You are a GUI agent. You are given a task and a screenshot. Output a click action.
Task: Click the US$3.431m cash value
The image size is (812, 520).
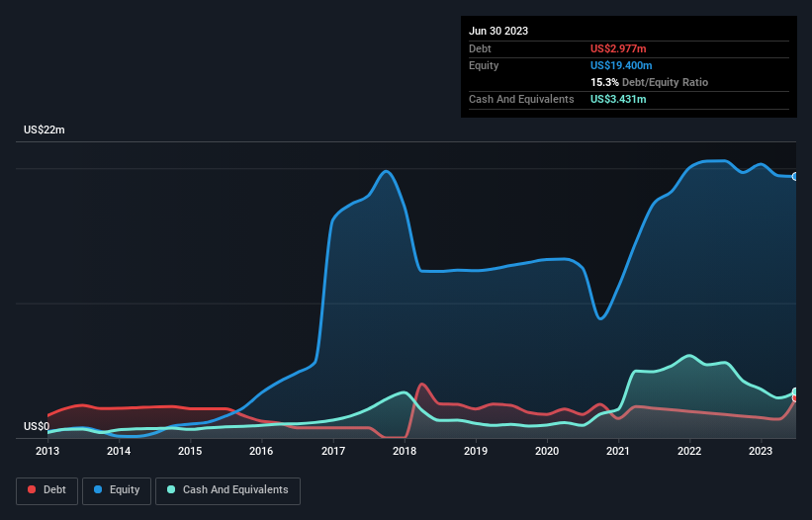pyautogui.click(x=618, y=99)
